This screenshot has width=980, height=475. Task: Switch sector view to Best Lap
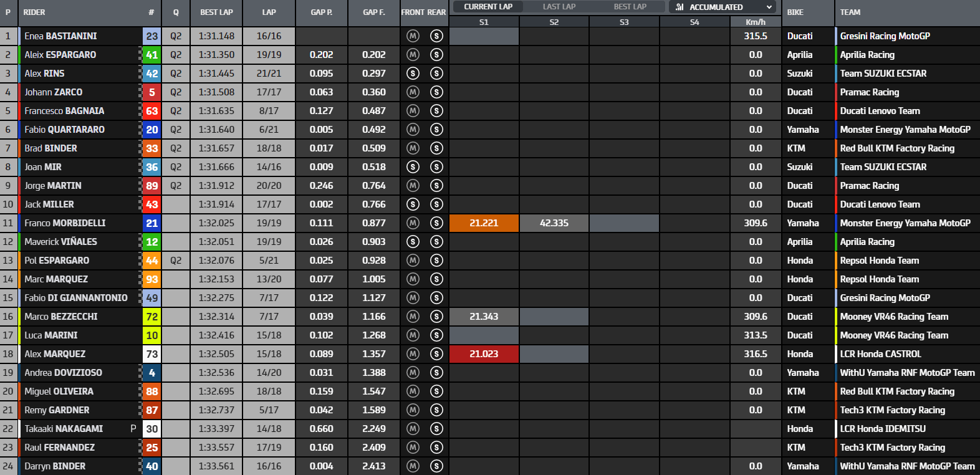[630, 7]
